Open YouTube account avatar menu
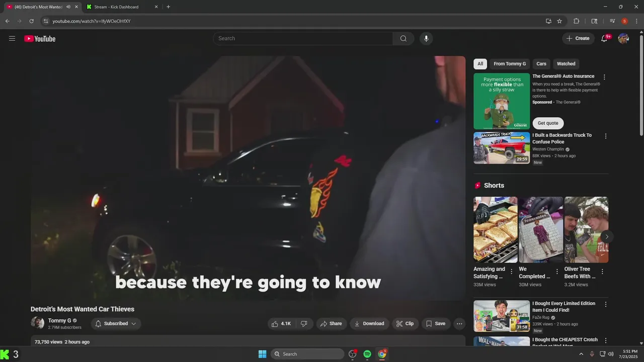644x362 pixels. [623, 39]
